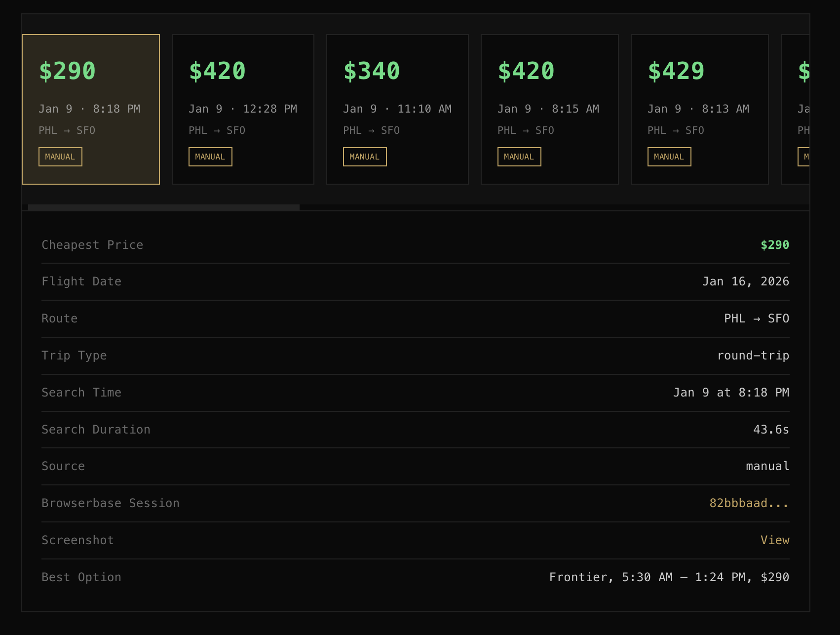Click the MANUAL badge on the $290 card
Screen dimensions: 840x635
60,157
